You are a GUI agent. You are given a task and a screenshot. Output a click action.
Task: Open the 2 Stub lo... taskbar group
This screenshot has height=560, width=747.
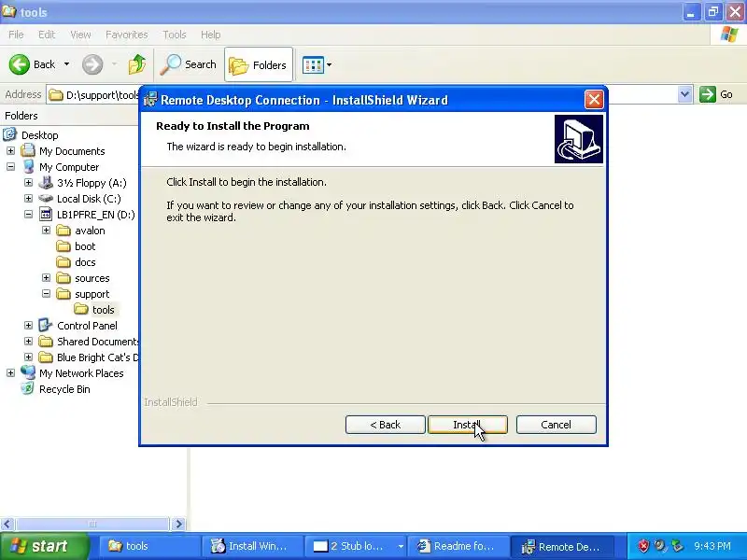pyautogui.click(x=356, y=546)
